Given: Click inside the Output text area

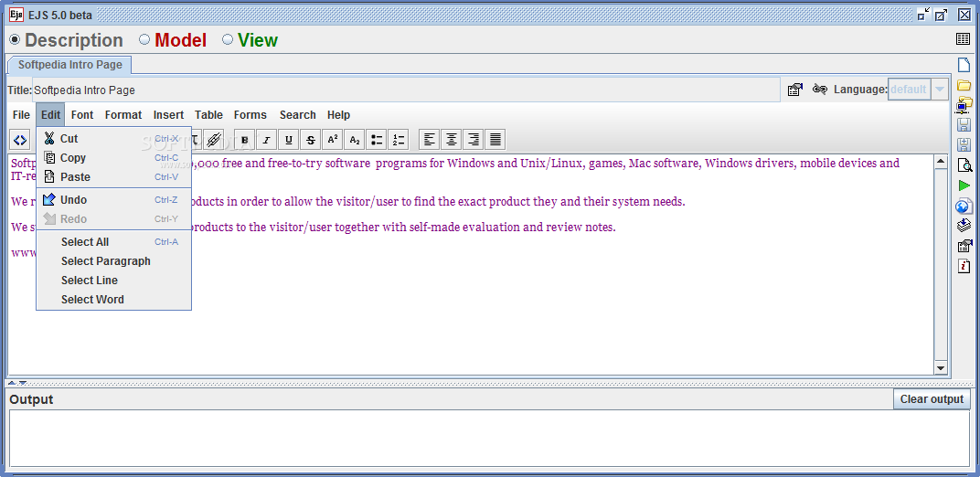Looking at the screenshot, I should (x=489, y=439).
